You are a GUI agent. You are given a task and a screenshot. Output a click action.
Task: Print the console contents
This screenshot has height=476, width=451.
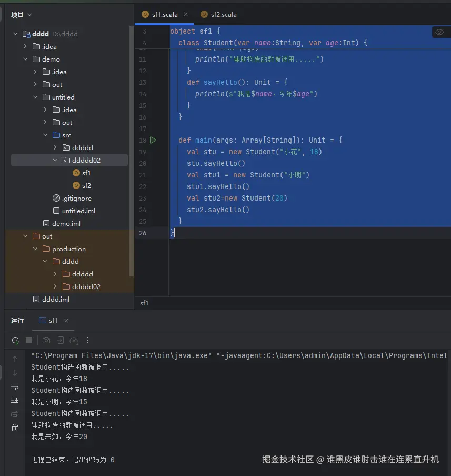pos(15,412)
